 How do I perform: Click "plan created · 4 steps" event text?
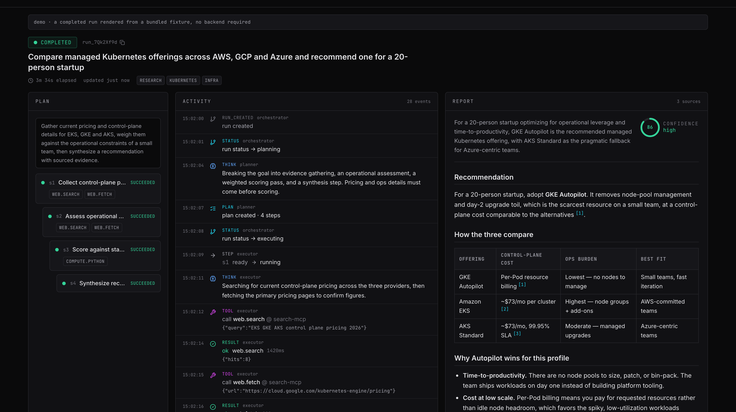[251, 215]
